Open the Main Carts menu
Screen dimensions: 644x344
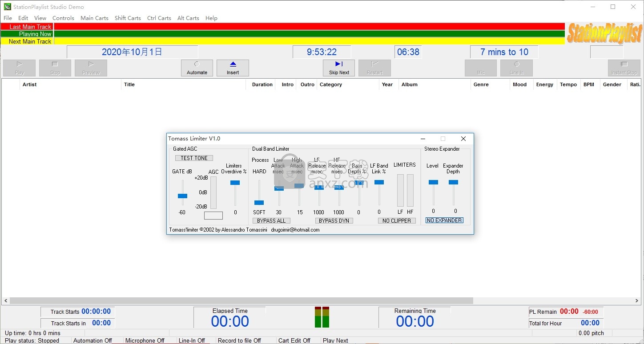click(x=94, y=18)
